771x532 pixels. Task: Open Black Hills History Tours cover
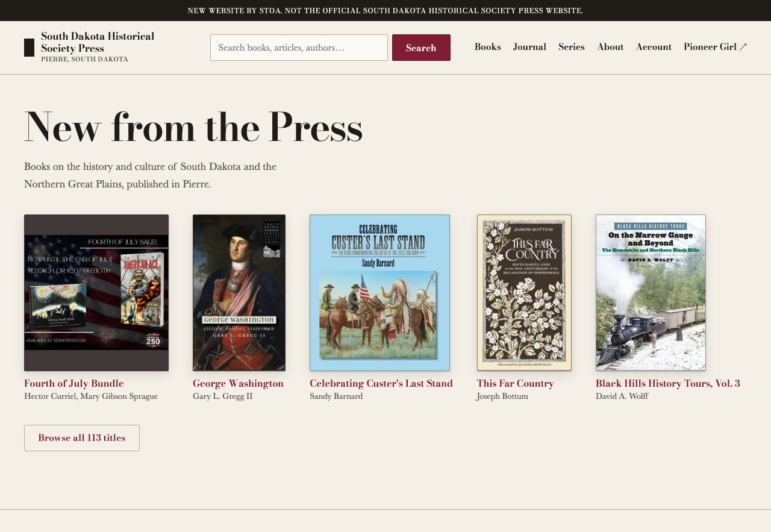point(651,293)
